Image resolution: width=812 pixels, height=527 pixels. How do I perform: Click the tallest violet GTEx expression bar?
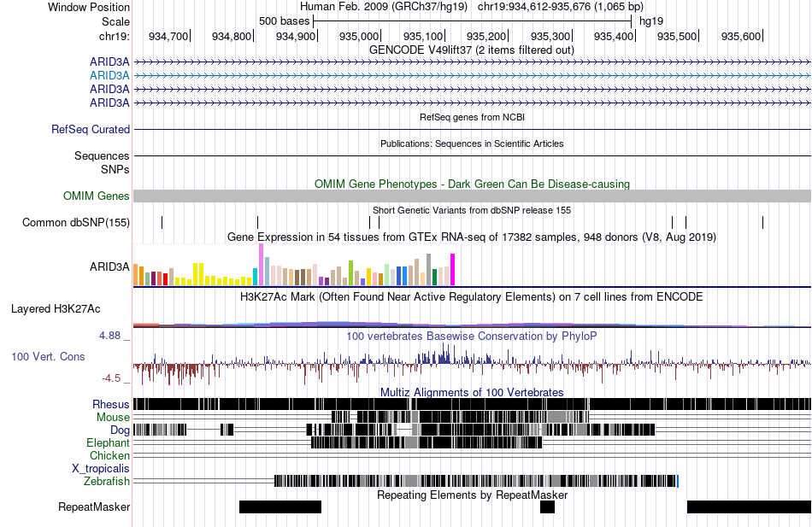(261, 265)
